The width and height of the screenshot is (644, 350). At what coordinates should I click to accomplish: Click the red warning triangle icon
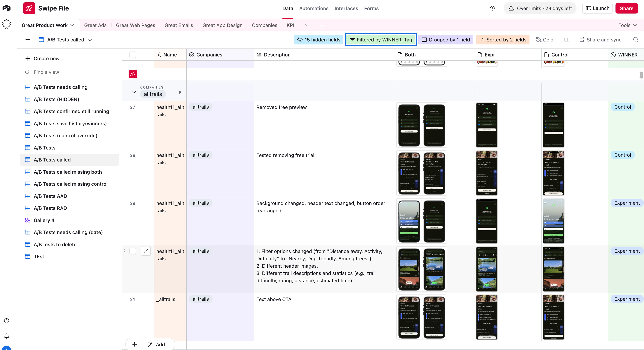pos(133,74)
